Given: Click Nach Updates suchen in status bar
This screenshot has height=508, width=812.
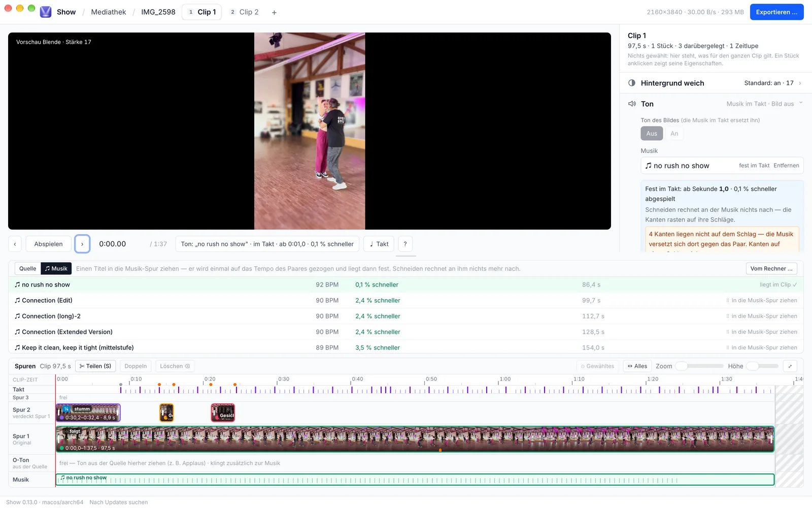Looking at the screenshot, I should point(119,502).
